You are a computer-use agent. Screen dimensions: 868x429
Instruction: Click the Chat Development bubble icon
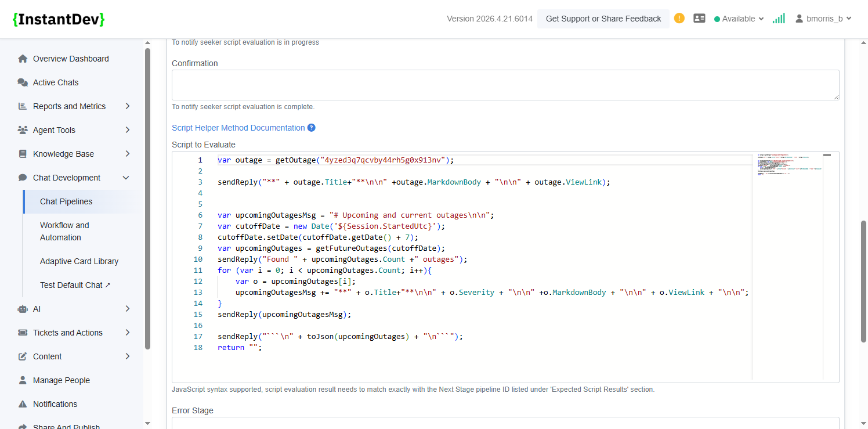23,178
